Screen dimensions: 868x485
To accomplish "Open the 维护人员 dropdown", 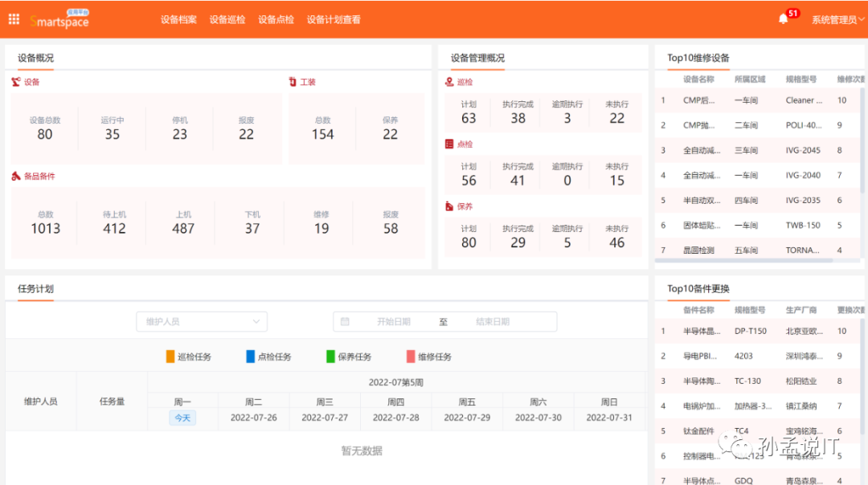I will pyautogui.click(x=201, y=321).
